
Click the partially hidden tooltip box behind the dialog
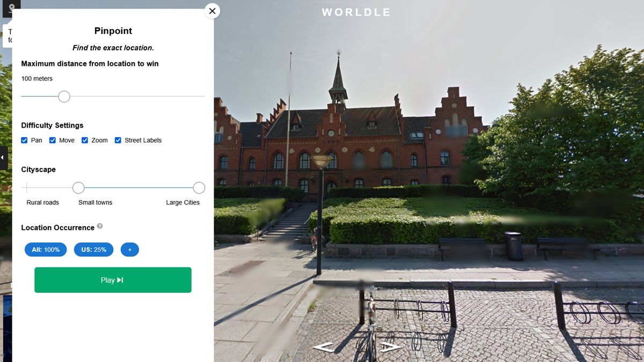[7, 36]
